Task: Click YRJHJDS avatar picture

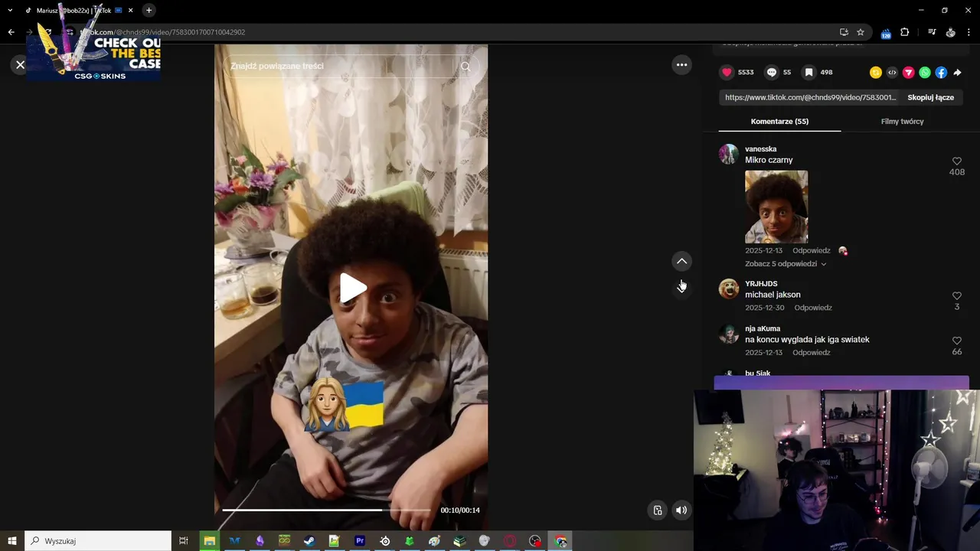Action: (728, 289)
